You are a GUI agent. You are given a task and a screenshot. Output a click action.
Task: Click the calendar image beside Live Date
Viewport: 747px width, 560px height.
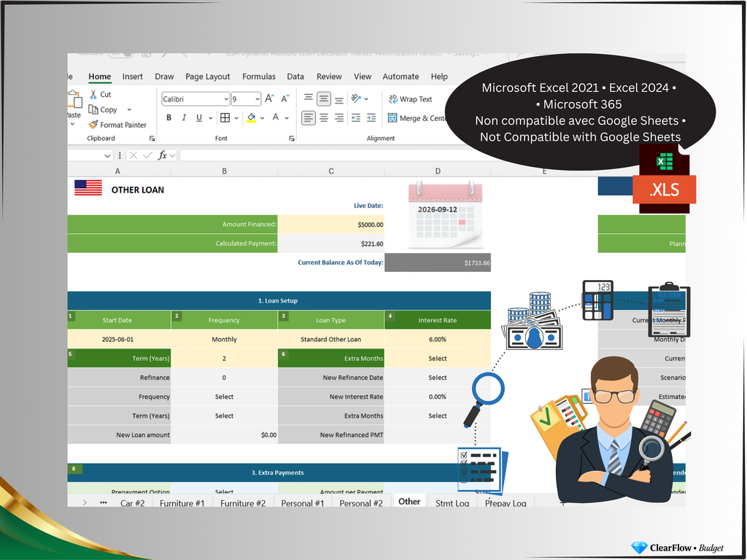point(445,214)
